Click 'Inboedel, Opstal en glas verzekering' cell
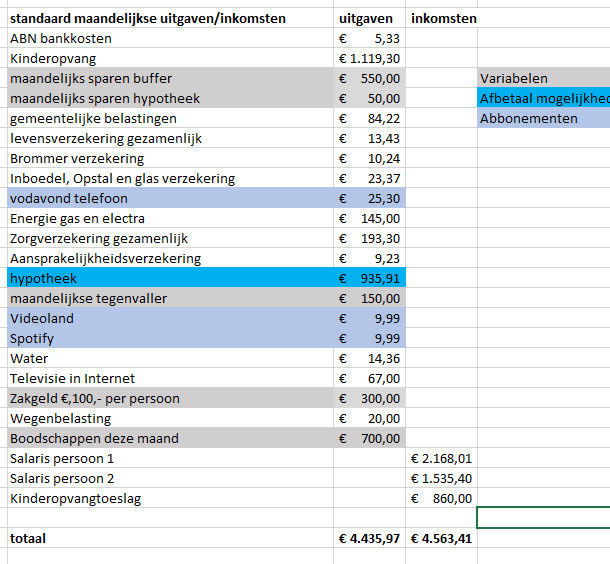 170,179
